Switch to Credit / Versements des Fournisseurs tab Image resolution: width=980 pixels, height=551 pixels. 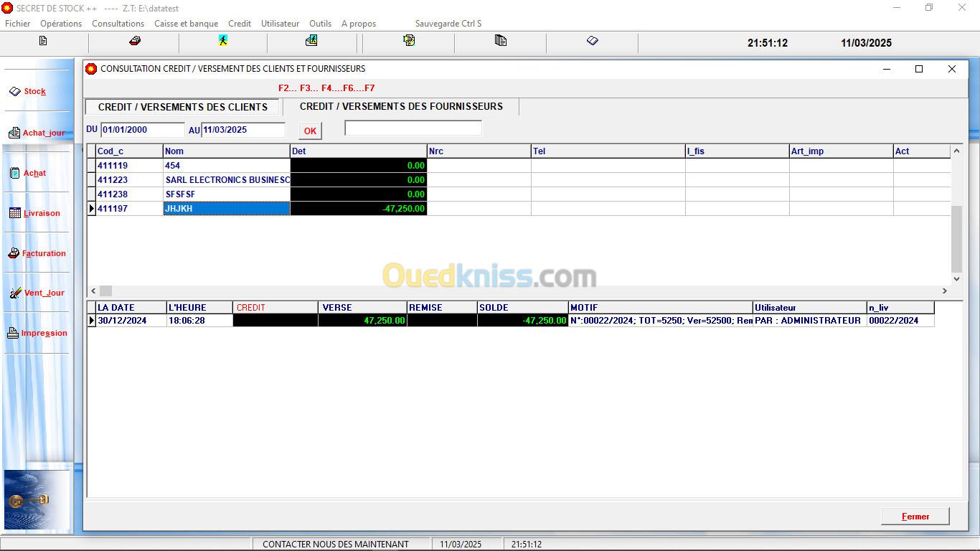[x=400, y=107]
